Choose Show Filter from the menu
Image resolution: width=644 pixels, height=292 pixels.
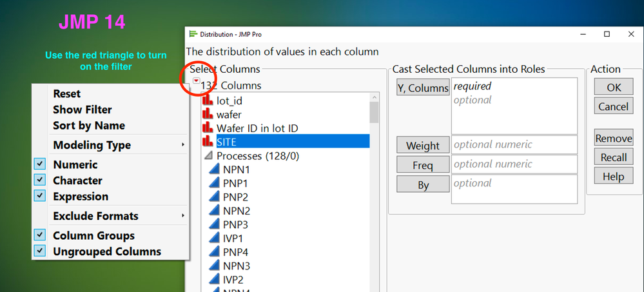pyautogui.click(x=83, y=110)
